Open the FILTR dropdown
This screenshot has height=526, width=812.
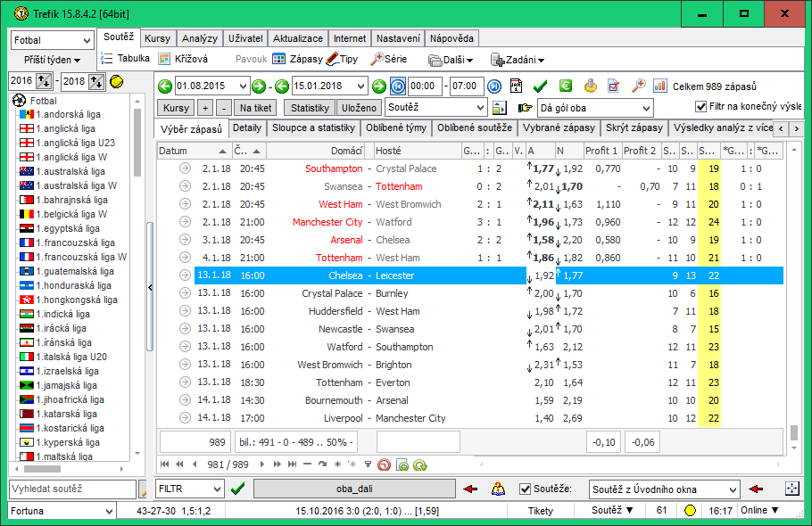[x=189, y=489]
